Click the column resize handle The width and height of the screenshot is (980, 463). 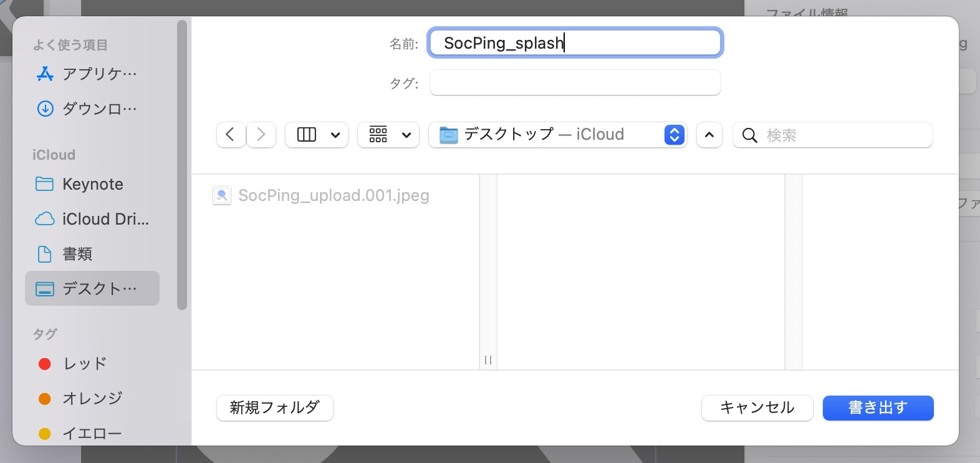pyautogui.click(x=488, y=360)
